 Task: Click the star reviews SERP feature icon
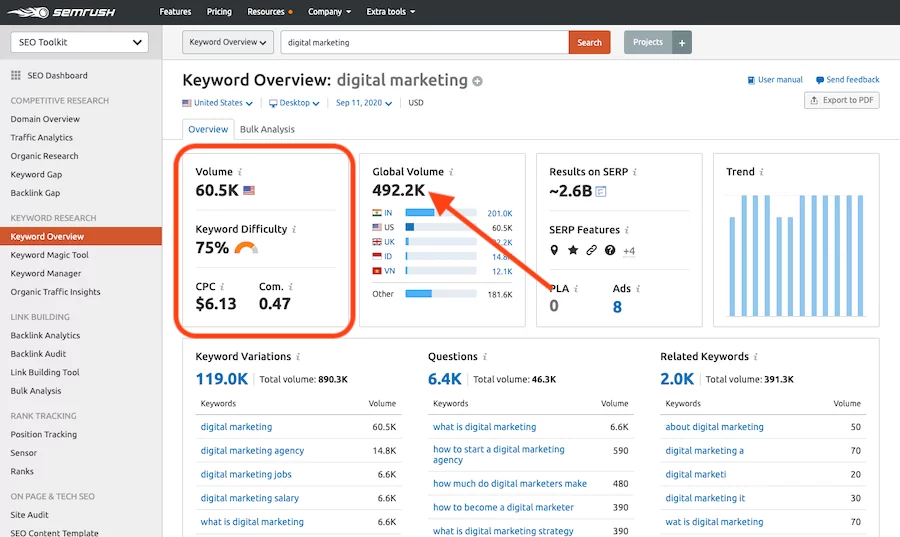click(x=573, y=250)
